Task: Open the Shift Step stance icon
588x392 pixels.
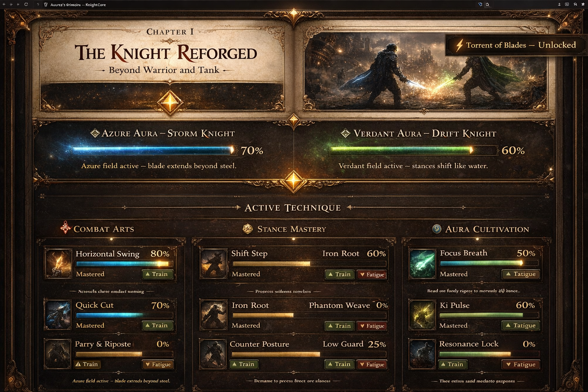Action: click(214, 263)
